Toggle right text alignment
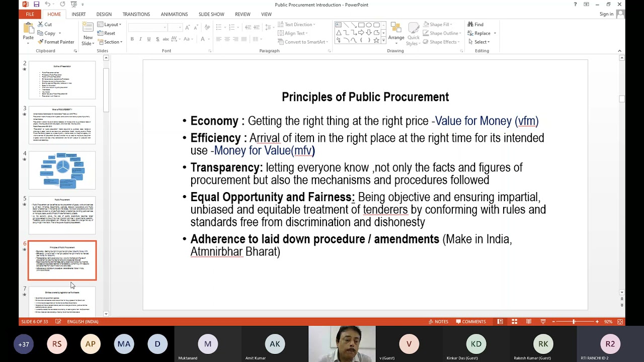 tap(235, 39)
